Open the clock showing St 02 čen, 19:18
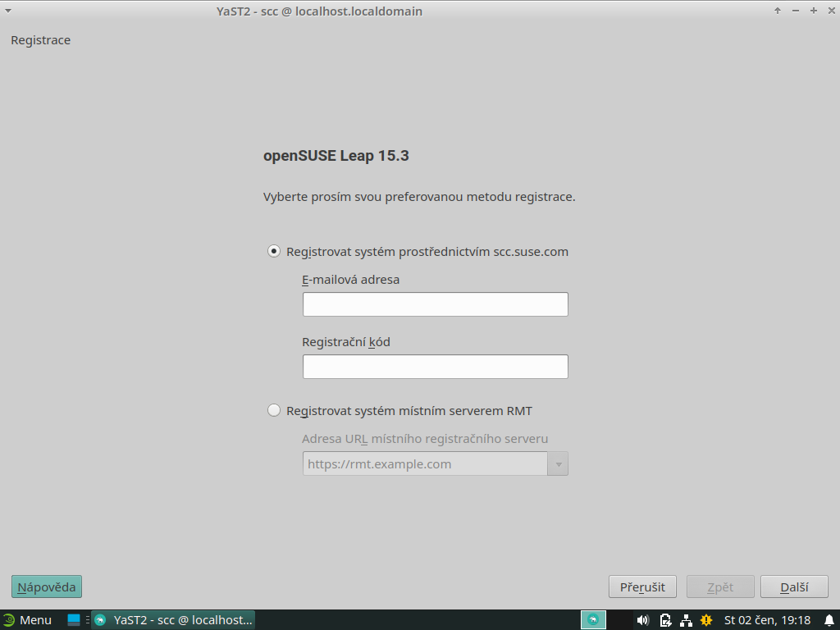The width and height of the screenshot is (840, 630). point(767,620)
